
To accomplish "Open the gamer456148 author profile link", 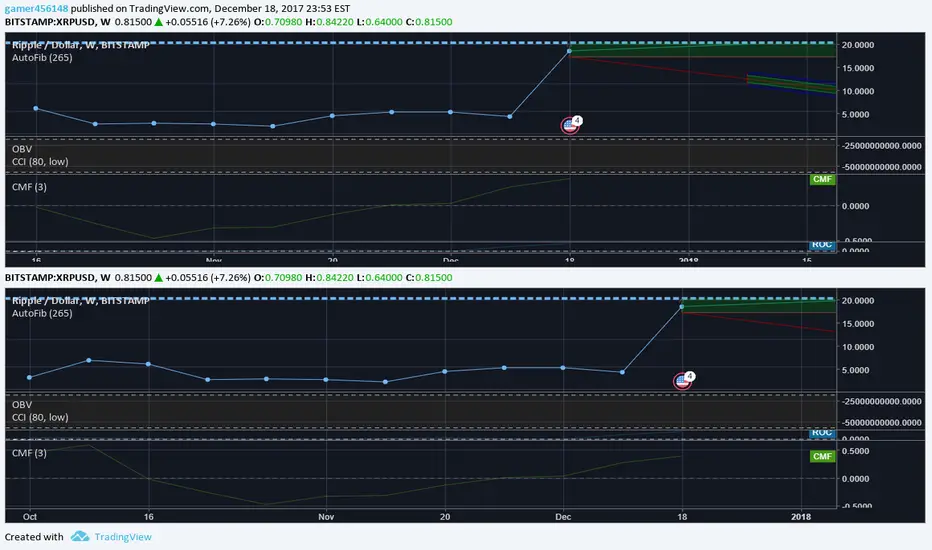I will (36, 9).
